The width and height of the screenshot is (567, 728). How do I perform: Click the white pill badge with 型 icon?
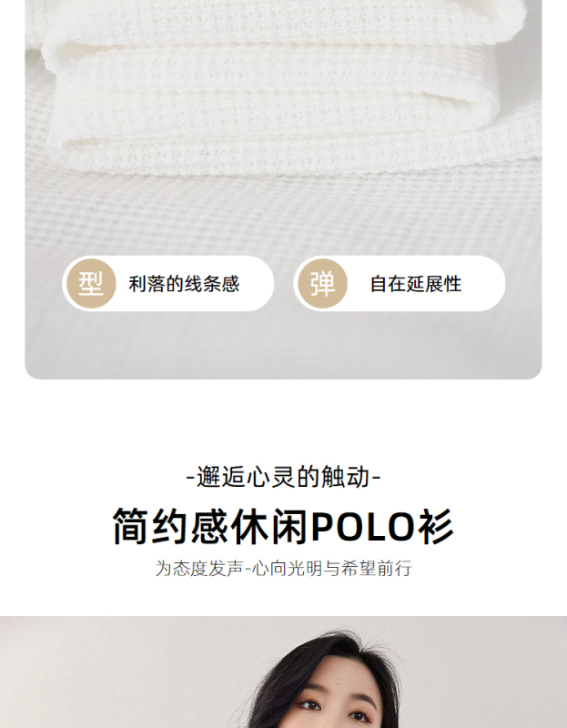168,283
